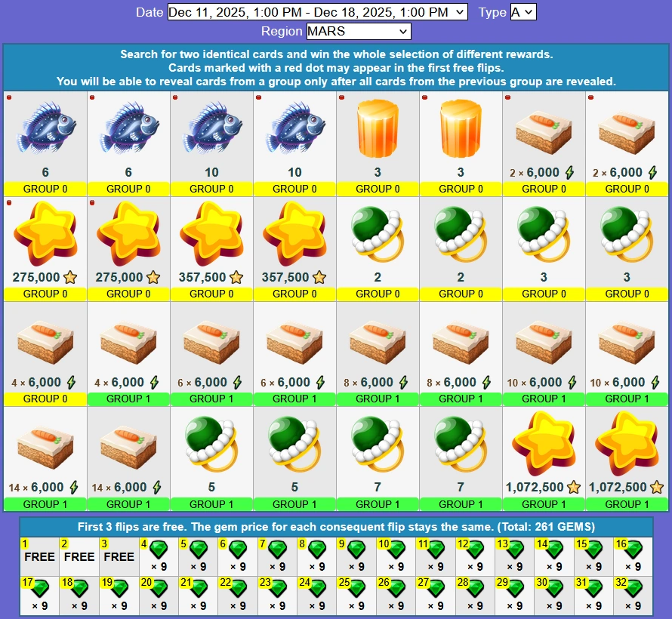672x619 pixels.
Task: Click the green gem for flip 14
Action: 554,550
